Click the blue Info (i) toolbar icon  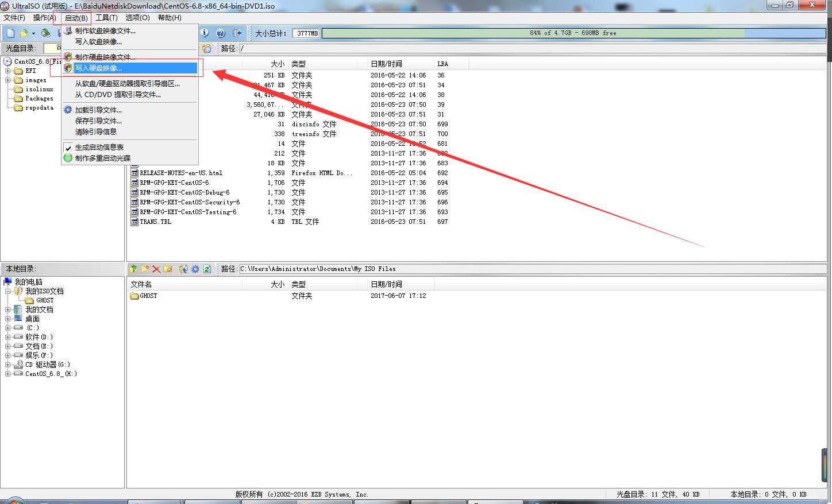205,33
